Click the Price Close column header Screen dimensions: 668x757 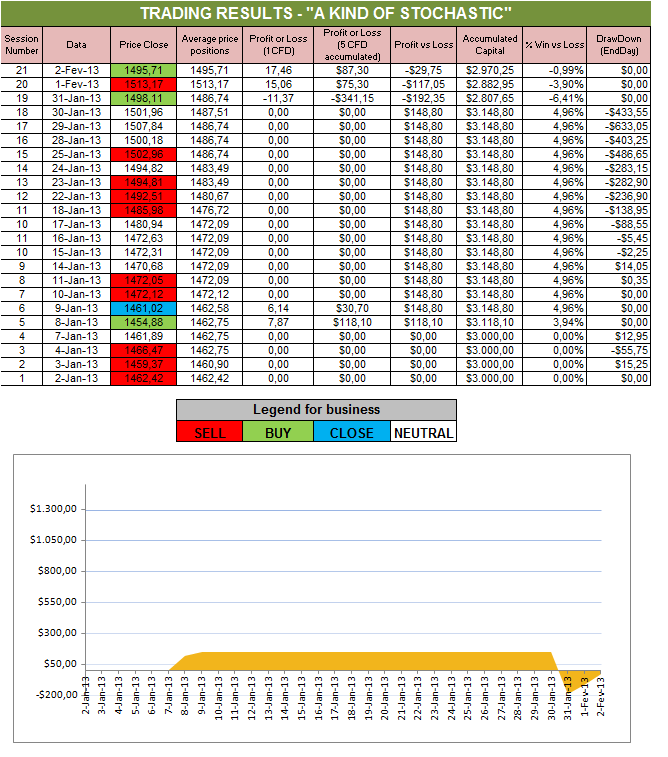pos(144,45)
